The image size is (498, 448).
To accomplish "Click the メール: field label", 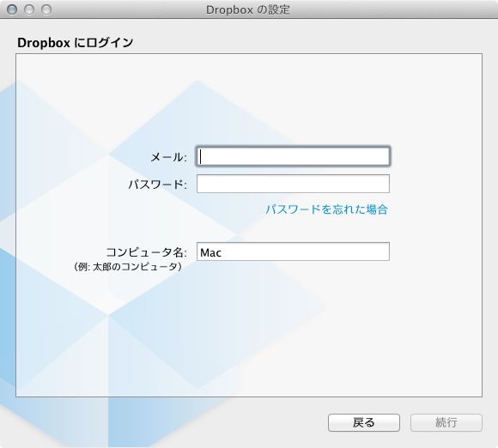I will pyautogui.click(x=168, y=157).
